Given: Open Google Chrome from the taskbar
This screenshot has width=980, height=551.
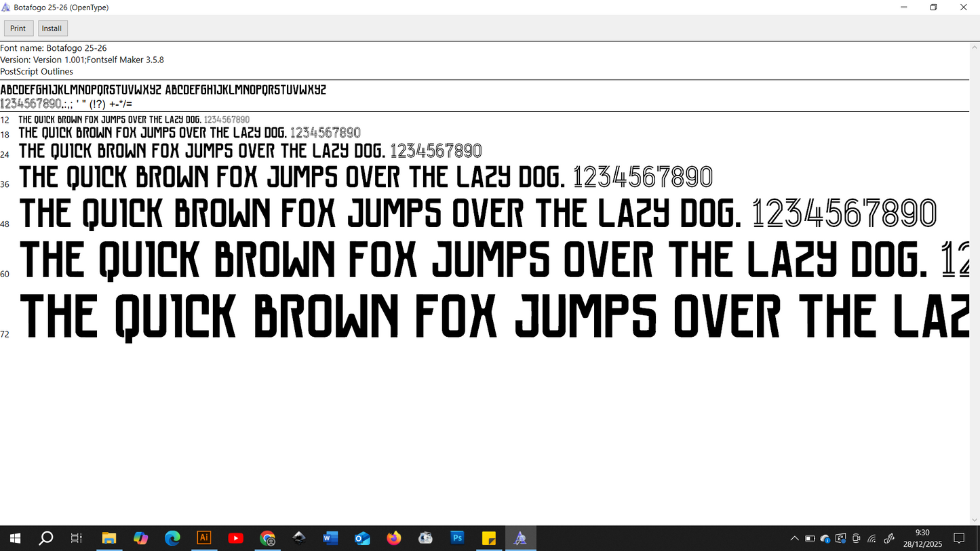Looking at the screenshot, I should click(267, 537).
